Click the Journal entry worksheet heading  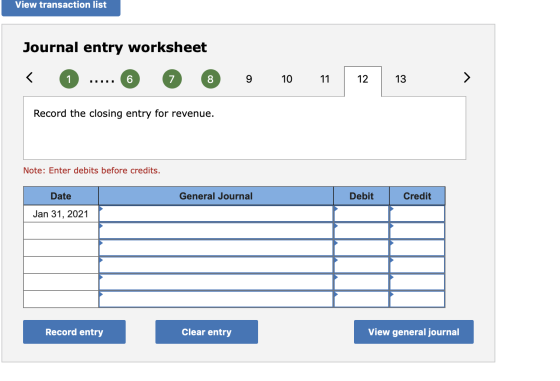point(115,47)
